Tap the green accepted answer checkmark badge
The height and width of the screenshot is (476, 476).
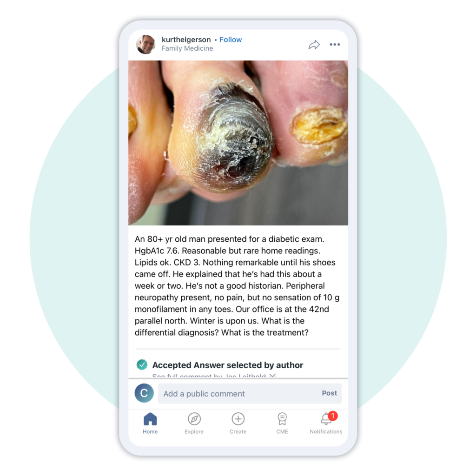coord(142,364)
